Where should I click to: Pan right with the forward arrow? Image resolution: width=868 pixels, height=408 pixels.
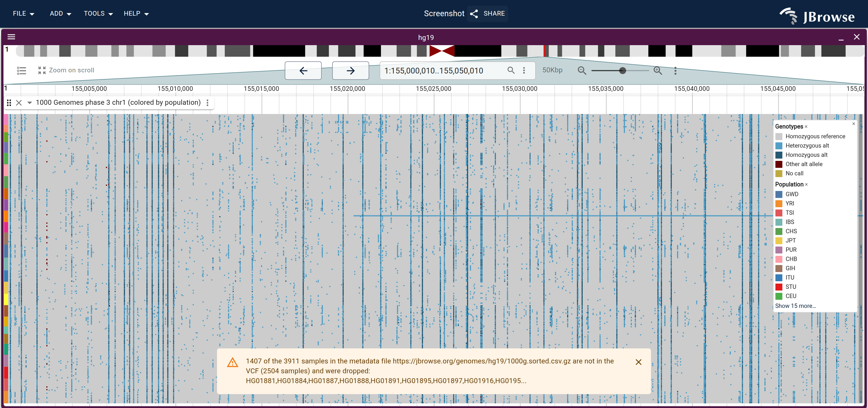tap(350, 71)
